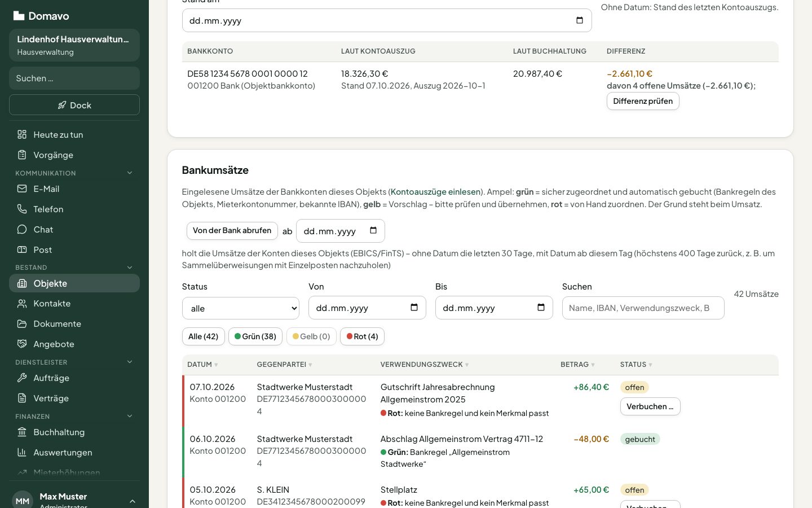812x508 pixels.
Task: Open Dokumente folder icon
Action: [22, 324]
